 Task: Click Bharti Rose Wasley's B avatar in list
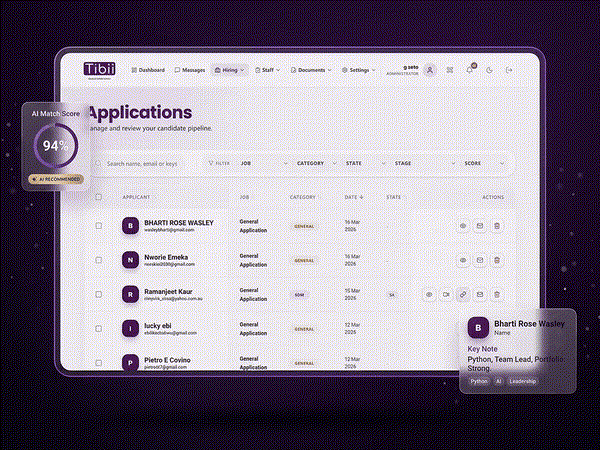(x=130, y=226)
